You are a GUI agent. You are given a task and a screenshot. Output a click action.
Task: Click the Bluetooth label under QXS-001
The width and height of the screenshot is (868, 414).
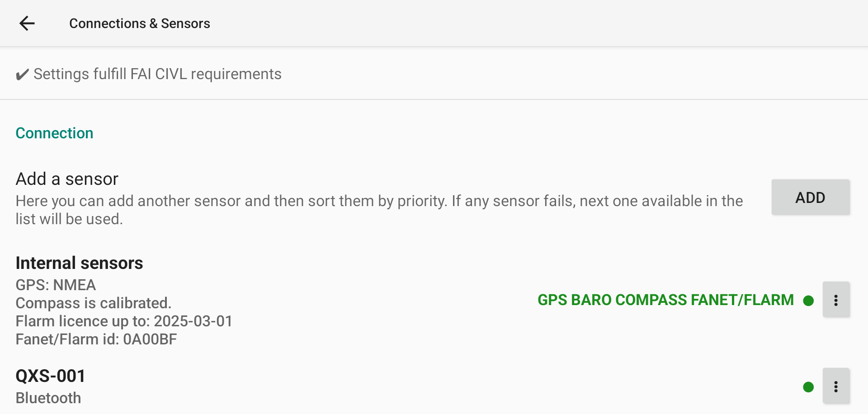[x=48, y=398]
